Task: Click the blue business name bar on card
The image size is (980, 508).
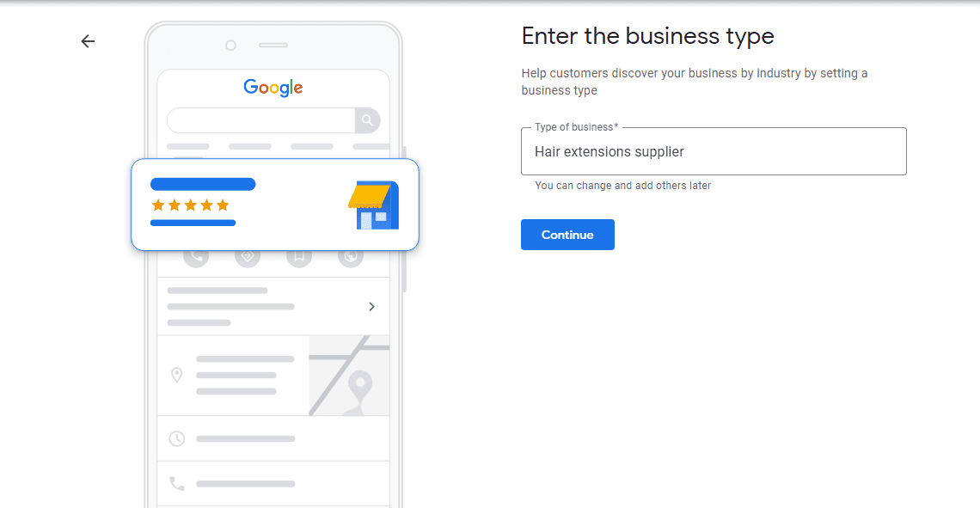Action: click(203, 184)
